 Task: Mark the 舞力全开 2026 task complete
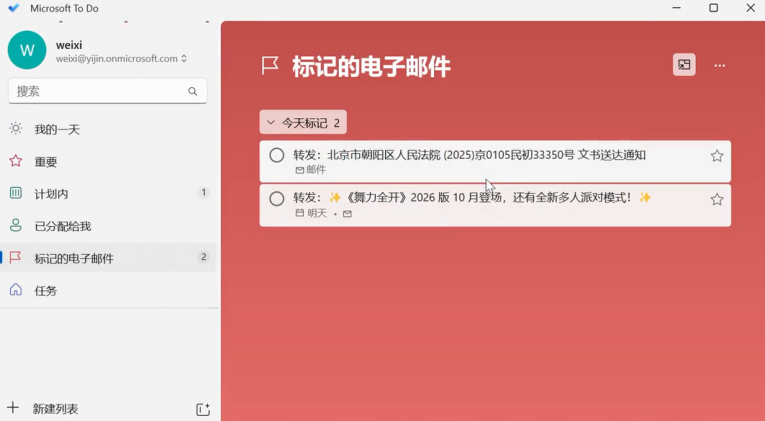click(x=277, y=199)
